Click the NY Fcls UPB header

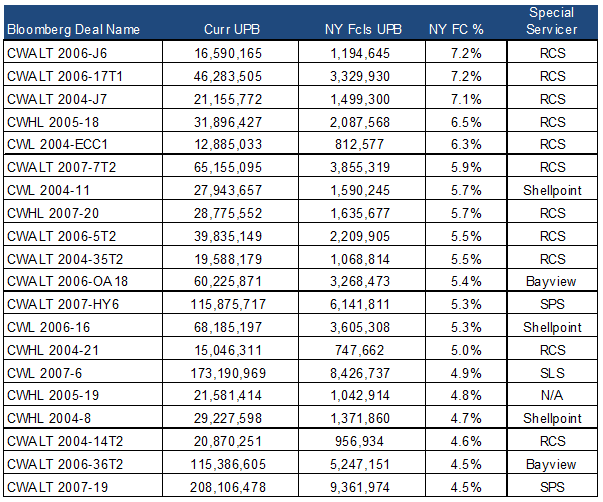[365, 29]
